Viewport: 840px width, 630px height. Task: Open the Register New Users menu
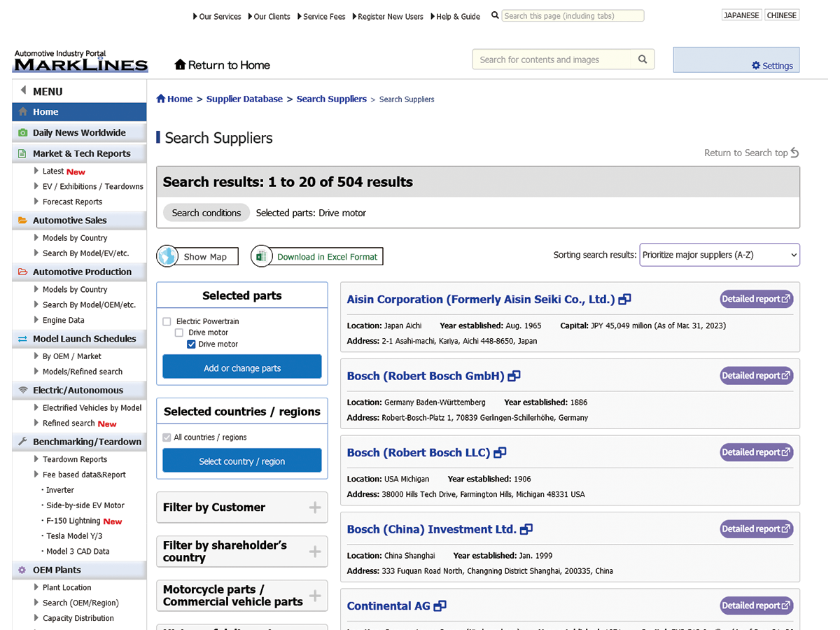click(x=388, y=17)
